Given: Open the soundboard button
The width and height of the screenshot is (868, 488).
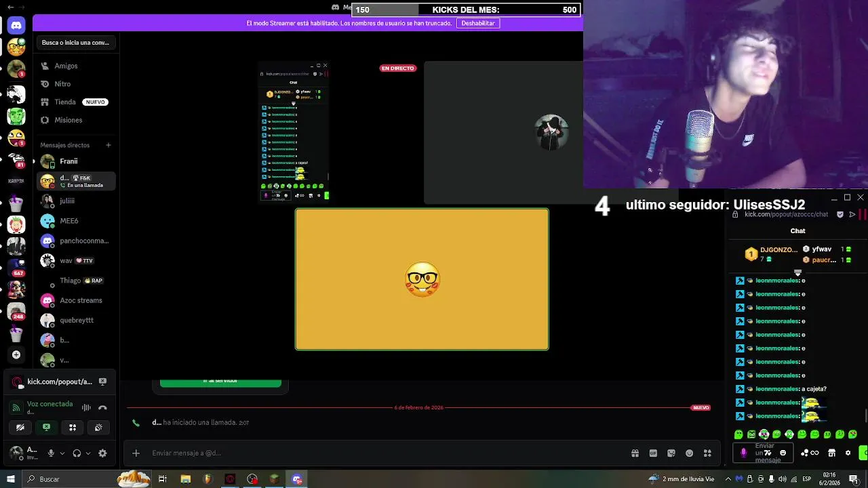Looking at the screenshot, I should tap(98, 428).
